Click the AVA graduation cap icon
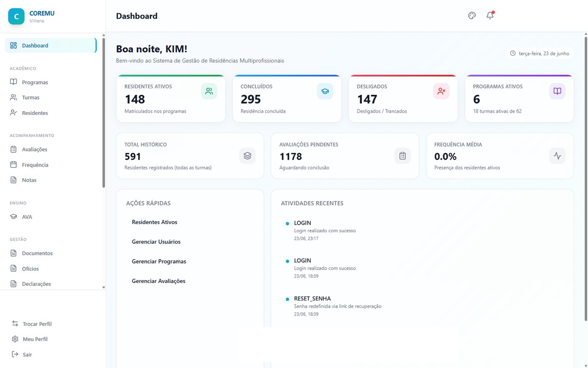Viewport: 588px width, 368px height. (13, 217)
